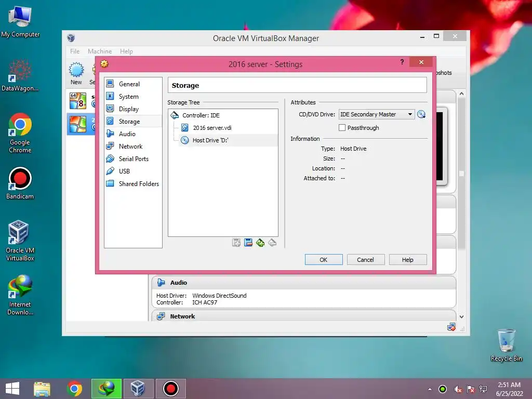Screen dimensions: 532x399
Task: Click the scroll up arrow in Manager
Action: click(461, 94)
